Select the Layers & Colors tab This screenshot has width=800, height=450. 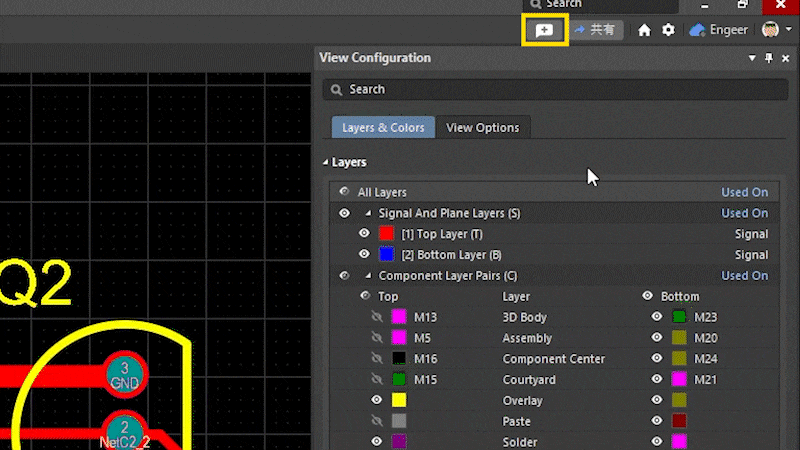[383, 128]
